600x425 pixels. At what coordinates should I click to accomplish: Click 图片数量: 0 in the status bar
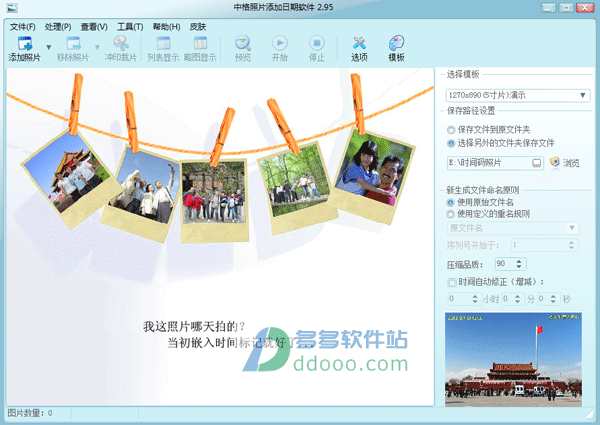click(30, 413)
